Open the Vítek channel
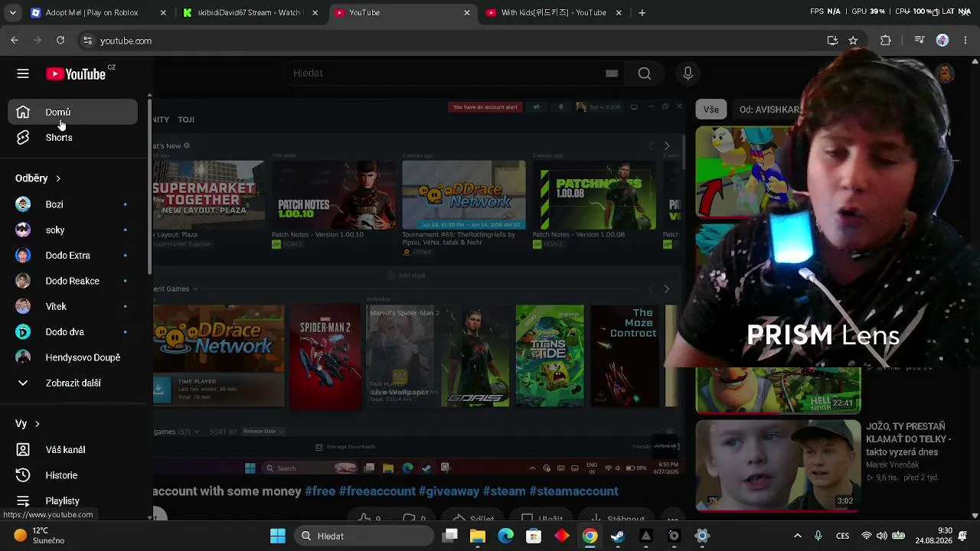 coord(73,306)
